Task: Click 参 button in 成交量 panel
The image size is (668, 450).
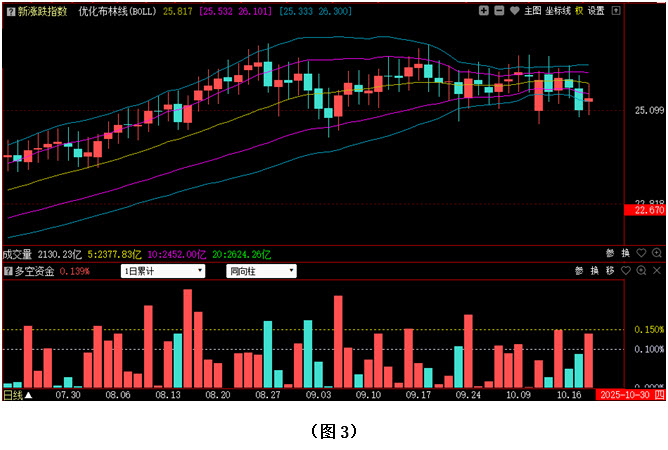Action: [x=610, y=253]
